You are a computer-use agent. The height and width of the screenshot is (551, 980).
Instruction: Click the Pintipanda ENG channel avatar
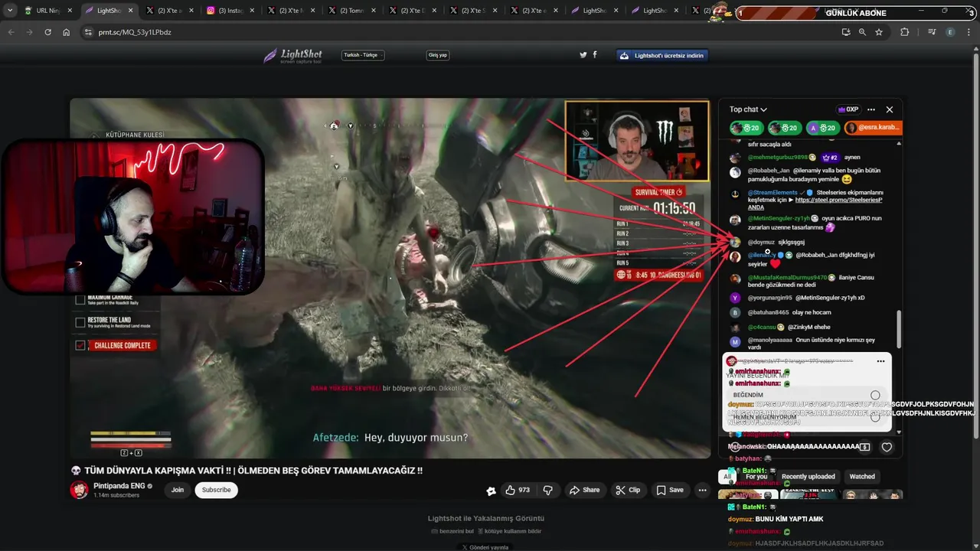click(79, 490)
